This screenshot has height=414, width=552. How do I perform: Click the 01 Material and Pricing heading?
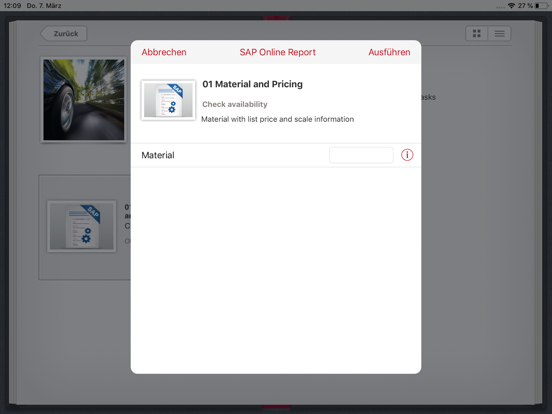(x=252, y=84)
